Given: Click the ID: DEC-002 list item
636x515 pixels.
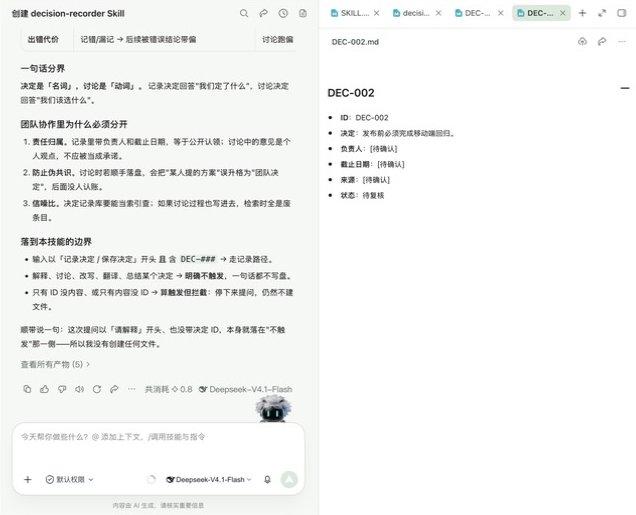Looking at the screenshot, I should coord(364,118).
